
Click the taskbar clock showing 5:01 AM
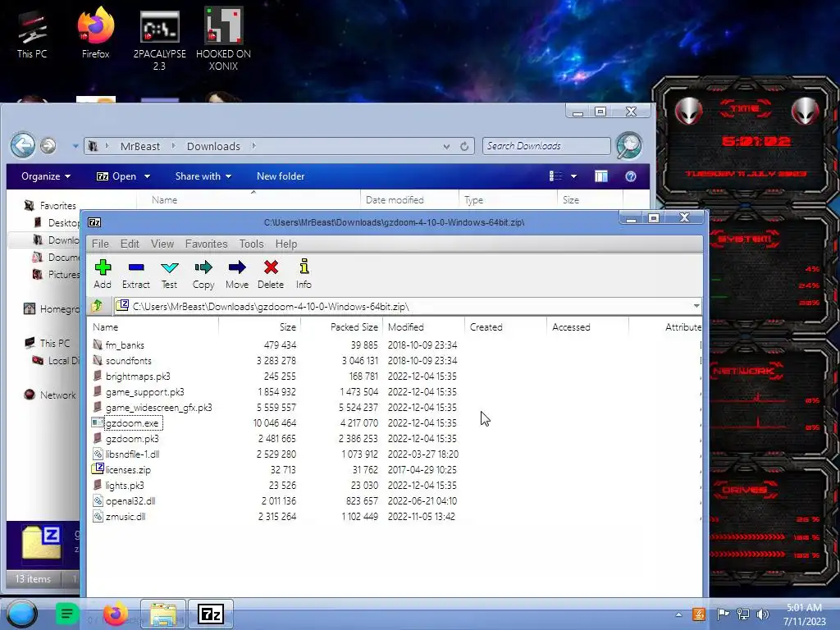804,614
